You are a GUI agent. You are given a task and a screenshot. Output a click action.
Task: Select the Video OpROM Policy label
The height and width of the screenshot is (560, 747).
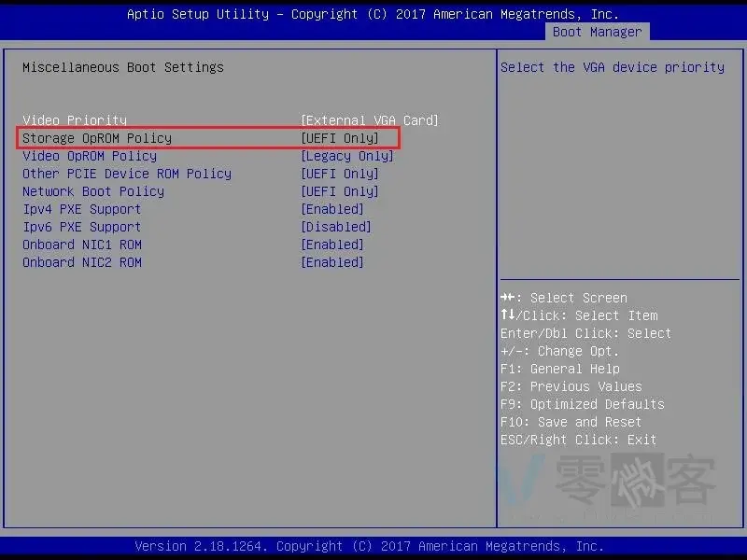pos(90,156)
